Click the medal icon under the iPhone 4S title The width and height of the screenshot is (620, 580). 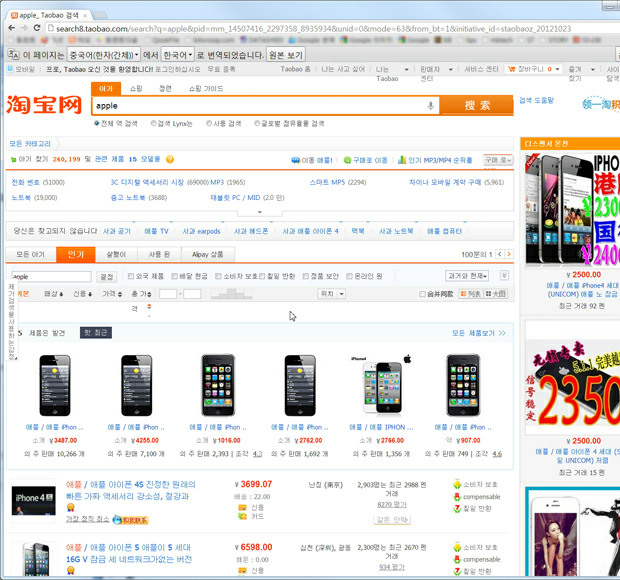pyautogui.click(x=70, y=507)
